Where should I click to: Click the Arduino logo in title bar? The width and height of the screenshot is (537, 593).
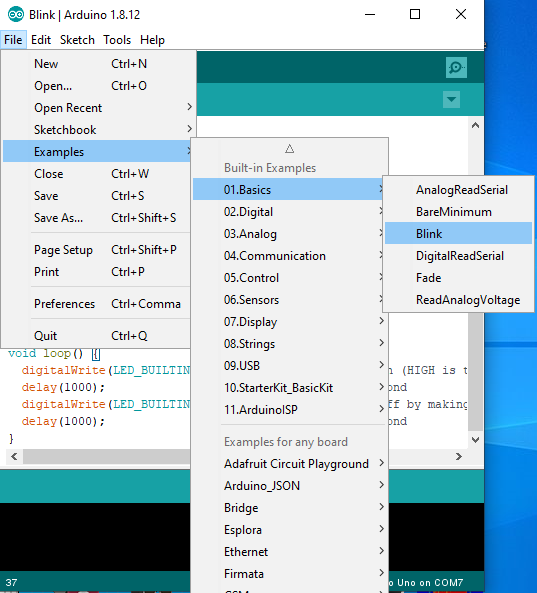click(16, 15)
